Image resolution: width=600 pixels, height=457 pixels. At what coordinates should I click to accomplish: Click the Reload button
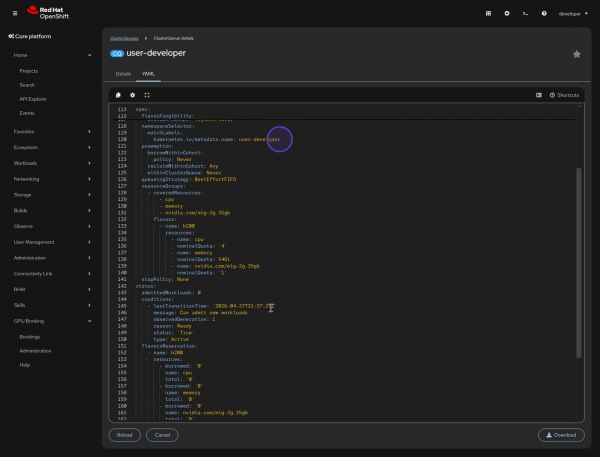tap(125, 435)
